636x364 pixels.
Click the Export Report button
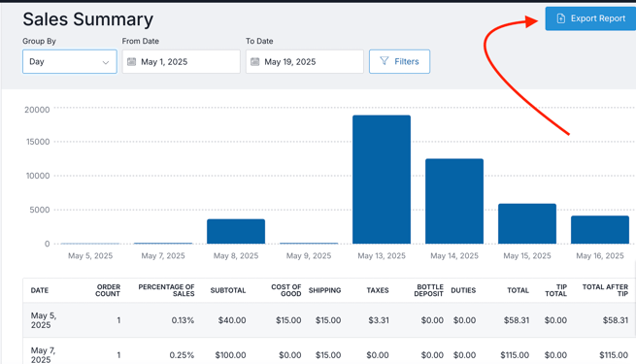[x=590, y=18]
